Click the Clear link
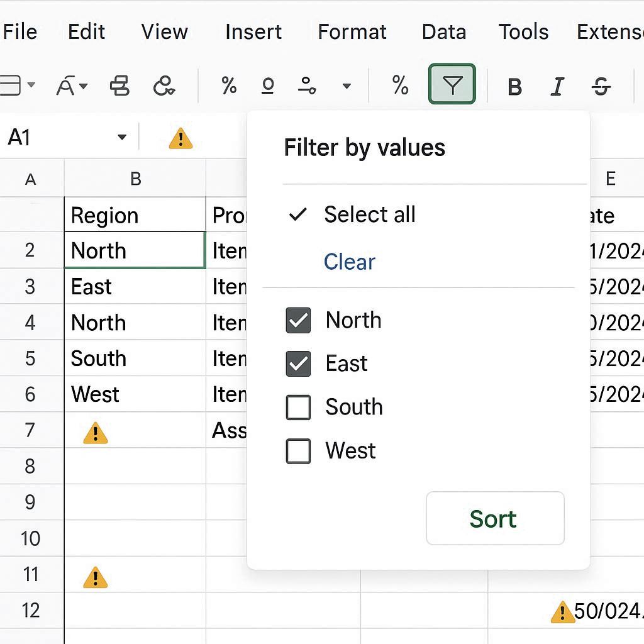The image size is (644, 644). point(350,262)
